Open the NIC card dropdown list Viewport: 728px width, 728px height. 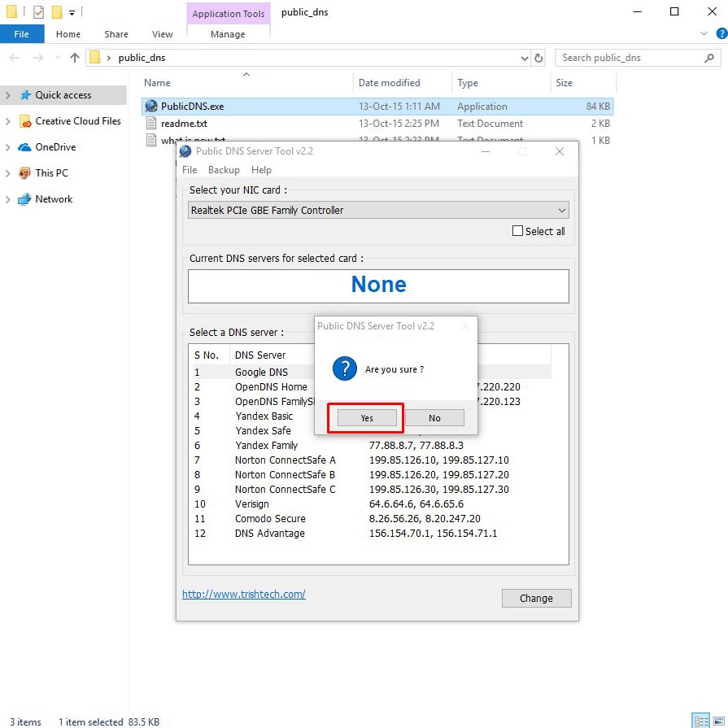(x=561, y=210)
